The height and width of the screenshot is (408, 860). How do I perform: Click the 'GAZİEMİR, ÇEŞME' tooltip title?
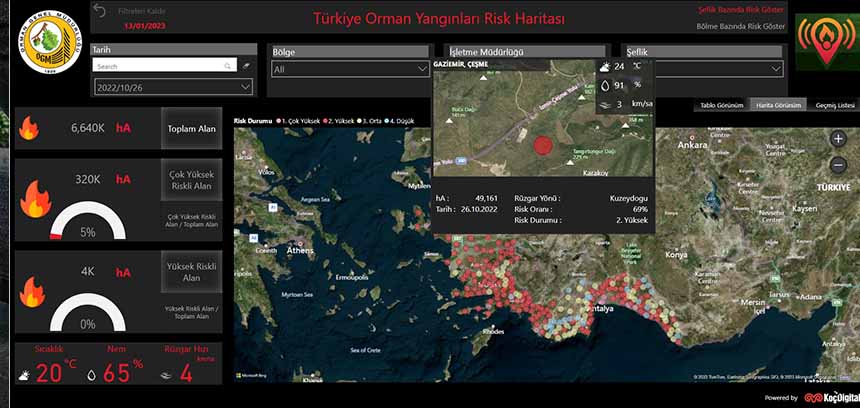(461, 64)
